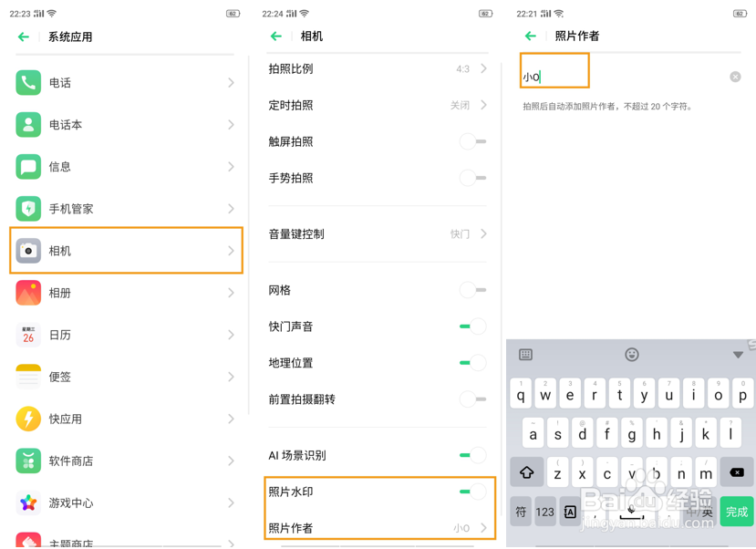Disable the 快门声音 toggle
The height and width of the screenshot is (549, 756).
(473, 325)
